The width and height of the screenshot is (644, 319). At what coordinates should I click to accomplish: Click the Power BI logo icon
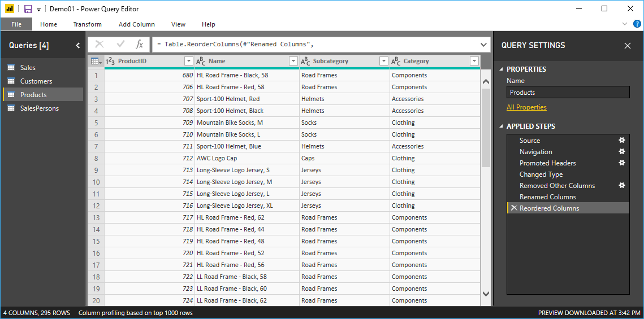click(10, 9)
